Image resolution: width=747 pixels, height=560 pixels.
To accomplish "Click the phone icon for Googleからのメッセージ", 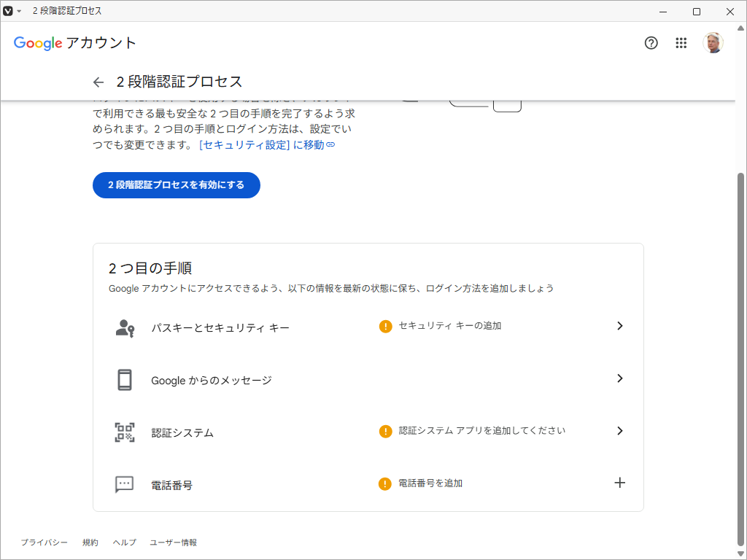I will coord(125,380).
